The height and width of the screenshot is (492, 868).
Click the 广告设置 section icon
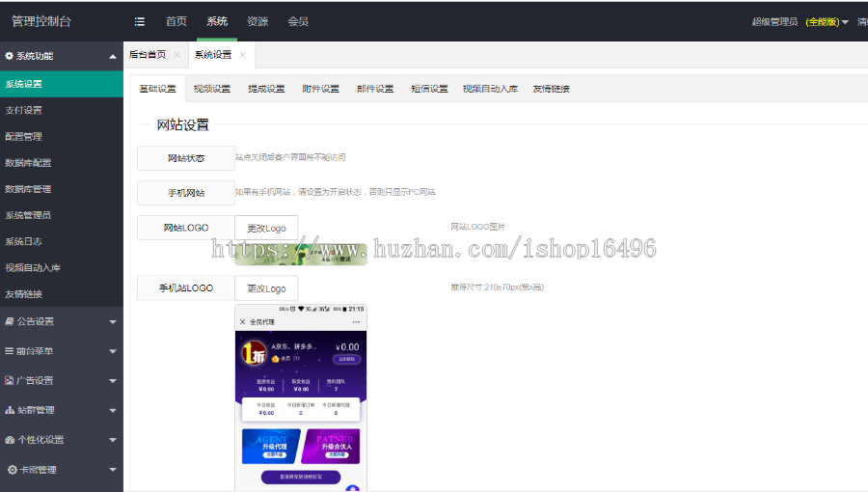coord(9,380)
